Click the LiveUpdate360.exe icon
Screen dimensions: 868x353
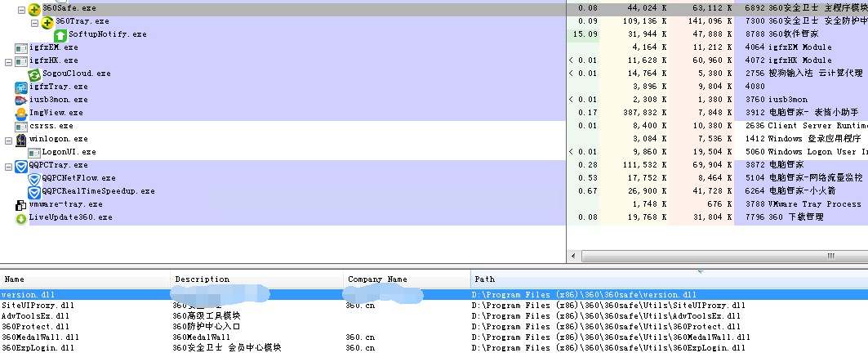tap(21, 218)
